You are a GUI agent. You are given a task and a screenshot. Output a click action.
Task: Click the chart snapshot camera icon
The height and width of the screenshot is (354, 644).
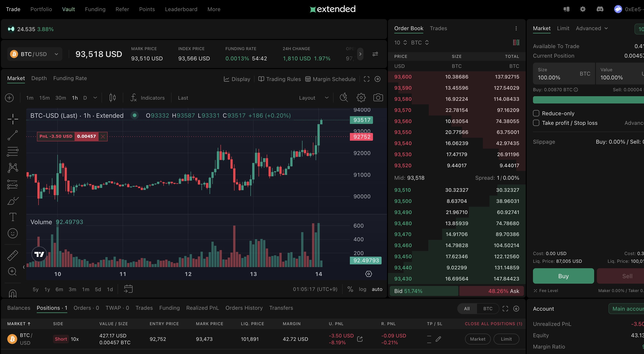click(378, 98)
